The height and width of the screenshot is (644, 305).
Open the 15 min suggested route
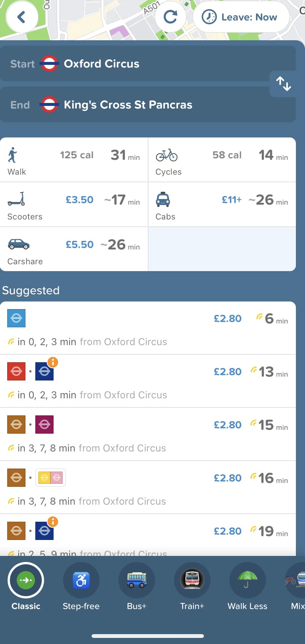pos(148,434)
